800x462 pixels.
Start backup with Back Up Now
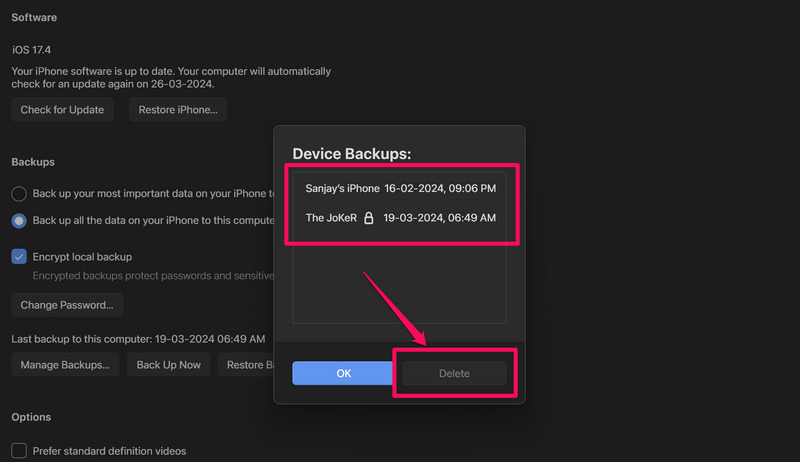168,365
